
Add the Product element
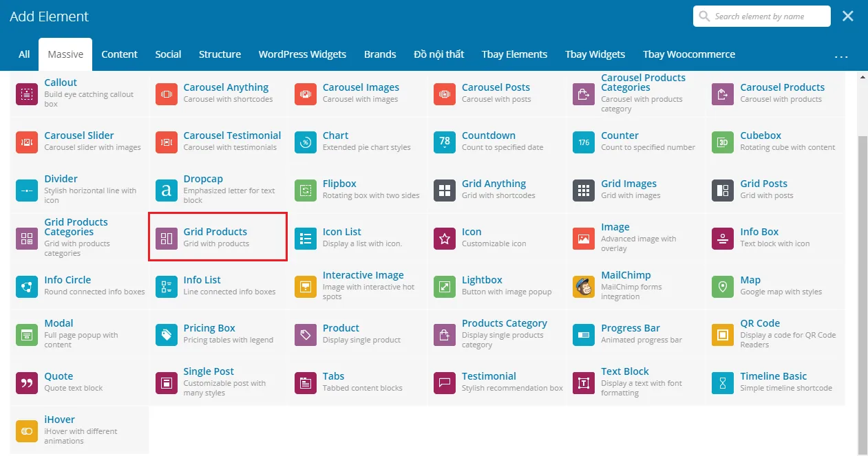[358, 334]
